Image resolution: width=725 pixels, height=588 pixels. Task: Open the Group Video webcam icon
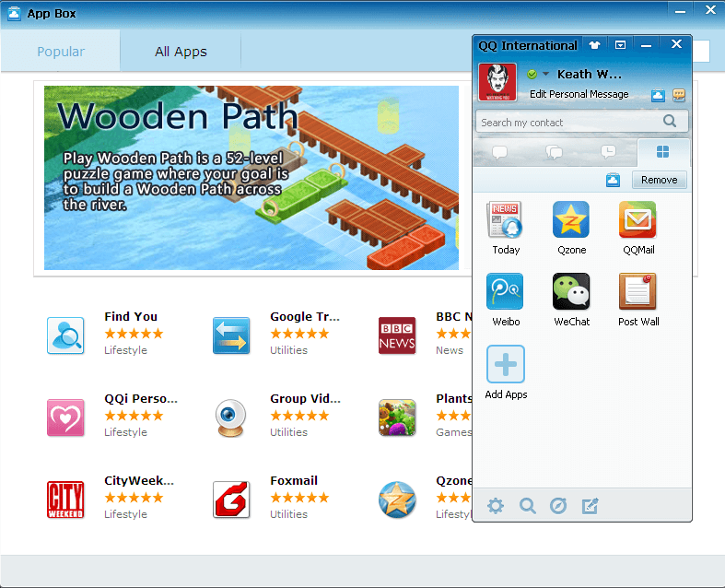coord(230,417)
